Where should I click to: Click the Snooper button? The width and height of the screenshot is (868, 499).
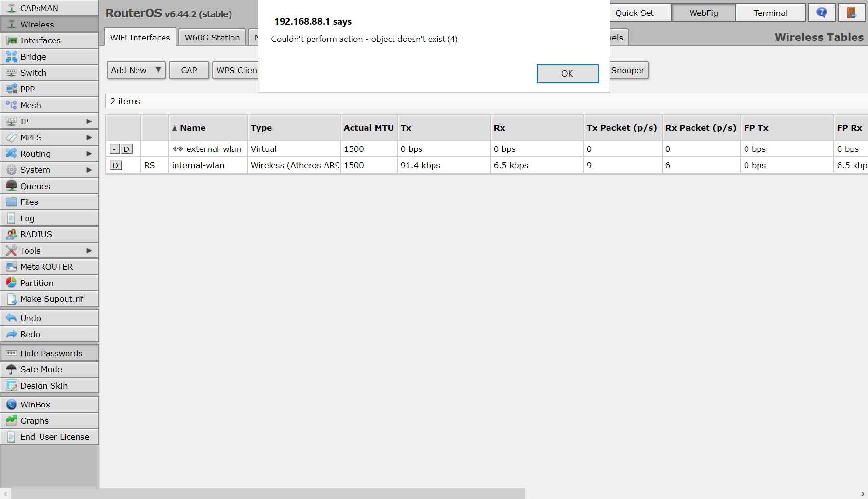628,70
